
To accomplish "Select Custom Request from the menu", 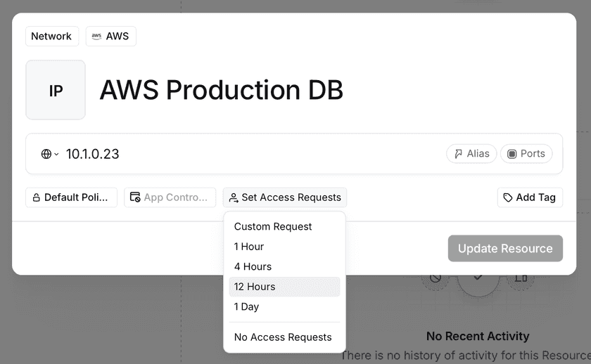I will (x=273, y=227).
